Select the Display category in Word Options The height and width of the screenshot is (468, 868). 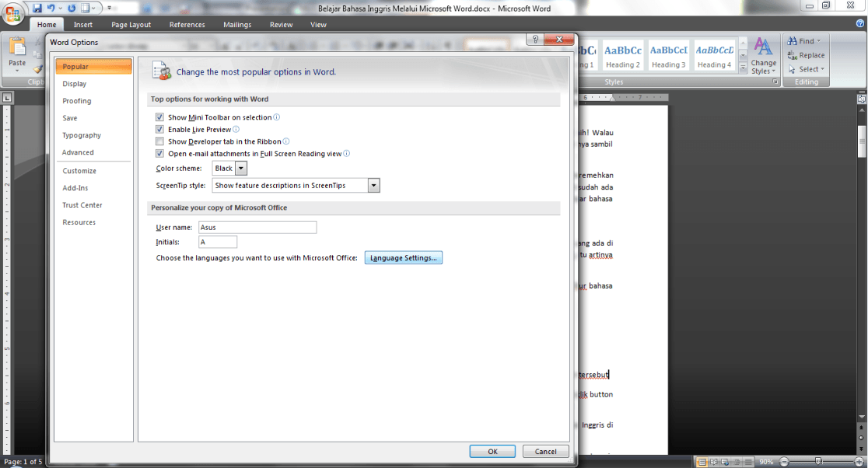point(93,83)
